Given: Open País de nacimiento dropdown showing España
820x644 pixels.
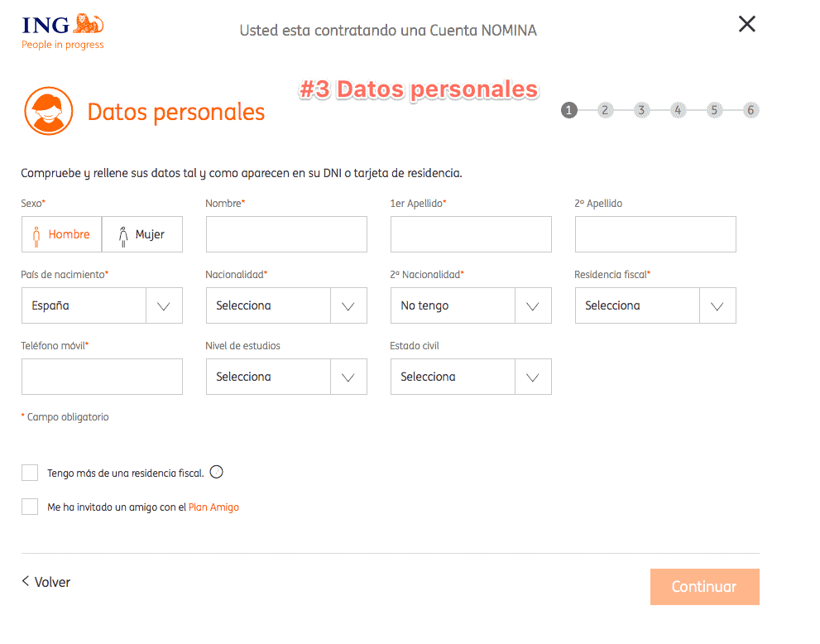Looking at the screenshot, I should [x=102, y=305].
